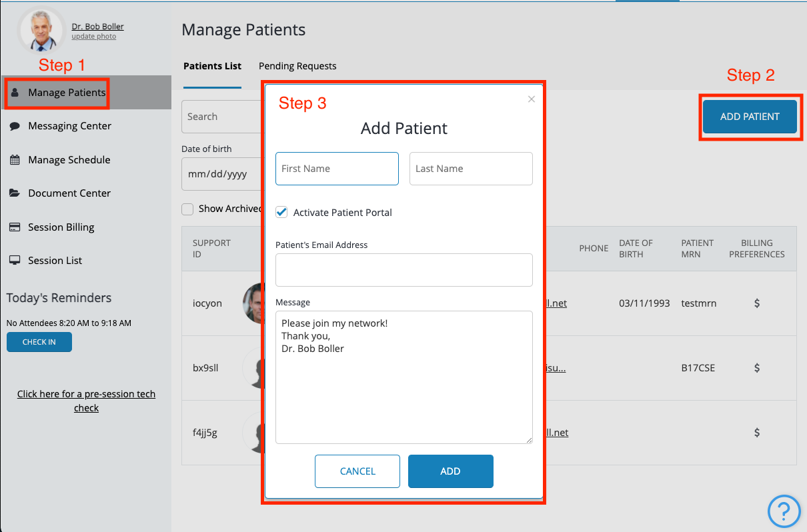Screen dimensions: 807x532
Task: Click the CANCEL button in dialog
Action: pos(357,471)
